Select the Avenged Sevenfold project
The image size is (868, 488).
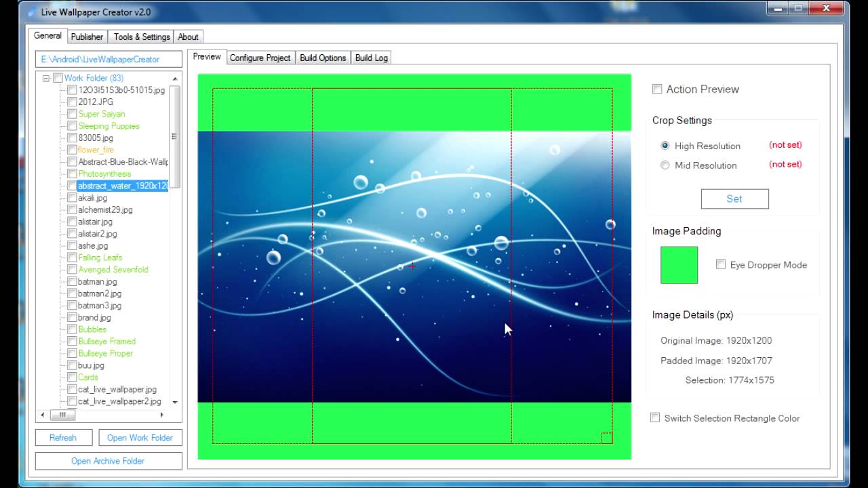click(113, 270)
